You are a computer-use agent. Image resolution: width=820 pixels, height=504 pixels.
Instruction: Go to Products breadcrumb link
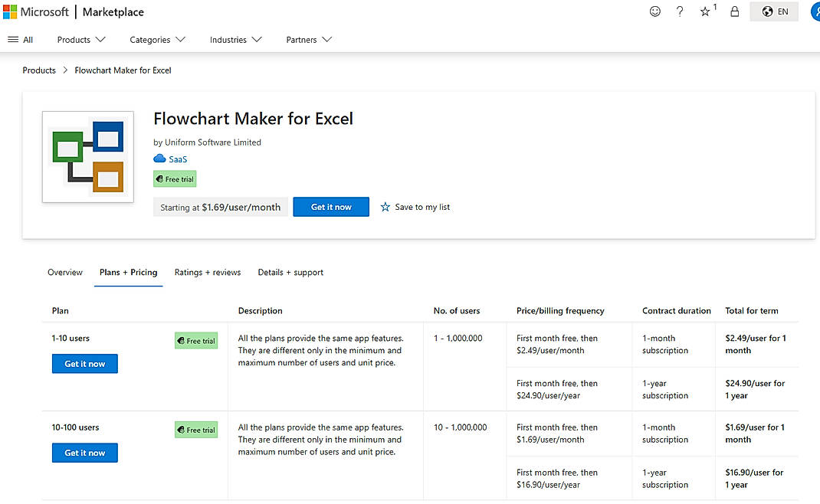38,70
